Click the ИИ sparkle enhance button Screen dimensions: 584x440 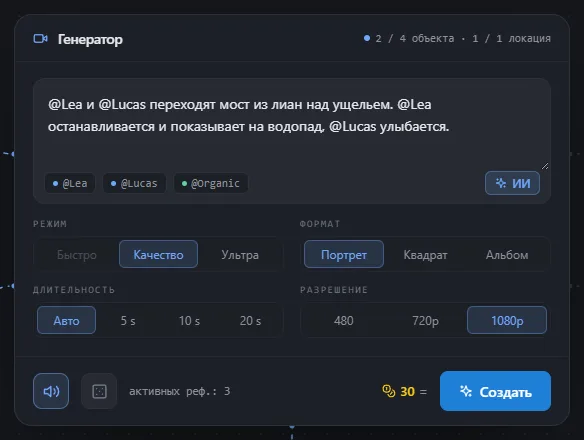(x=512, y=183)
